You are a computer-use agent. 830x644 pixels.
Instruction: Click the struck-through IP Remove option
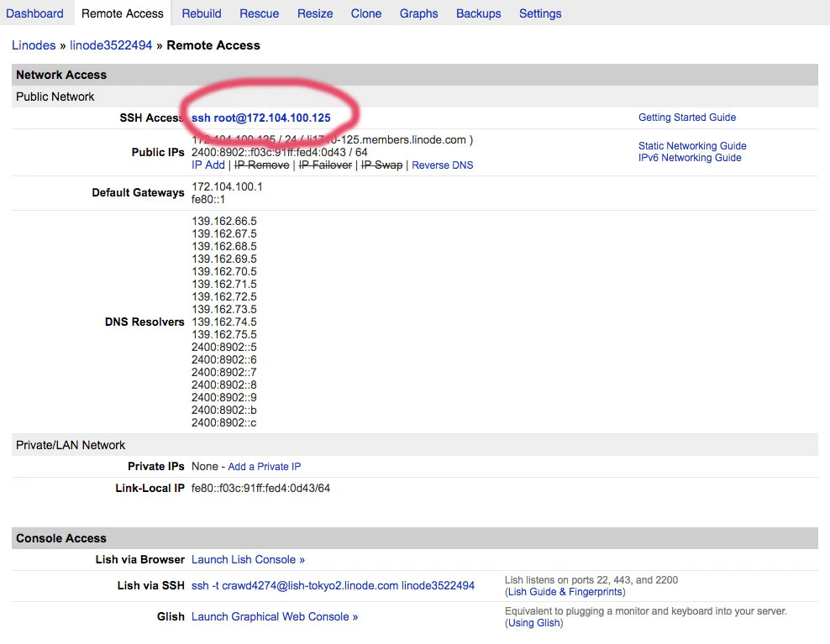(x=262, y=165)
